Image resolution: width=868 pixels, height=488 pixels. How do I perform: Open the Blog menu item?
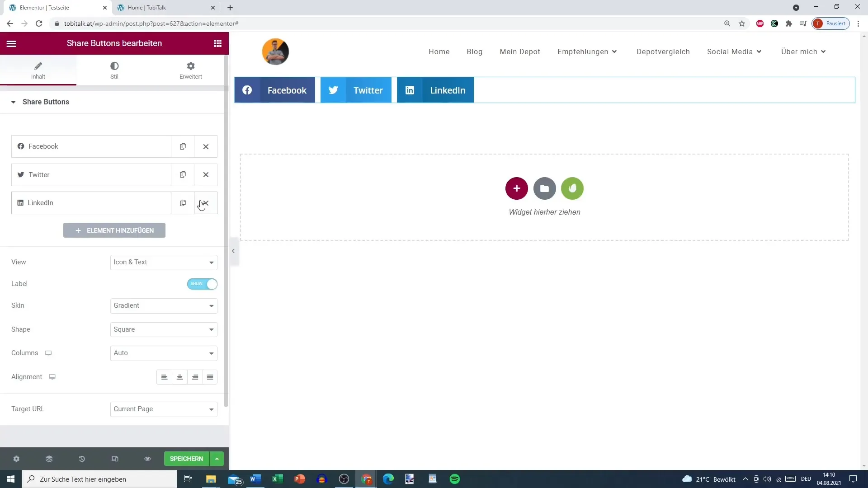tap(475, 52)
